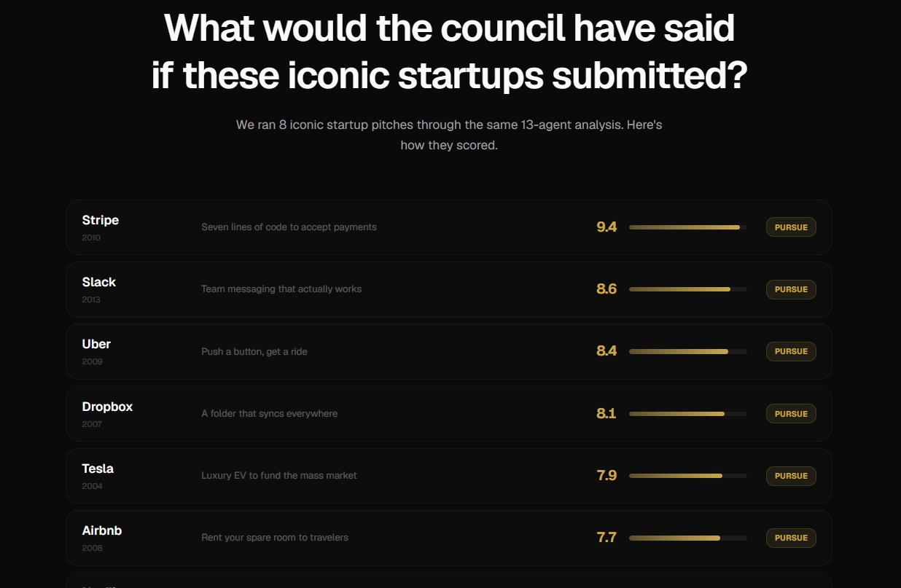Click the Stripe score progress bar

pyautogui.click(x=687, y=227)
